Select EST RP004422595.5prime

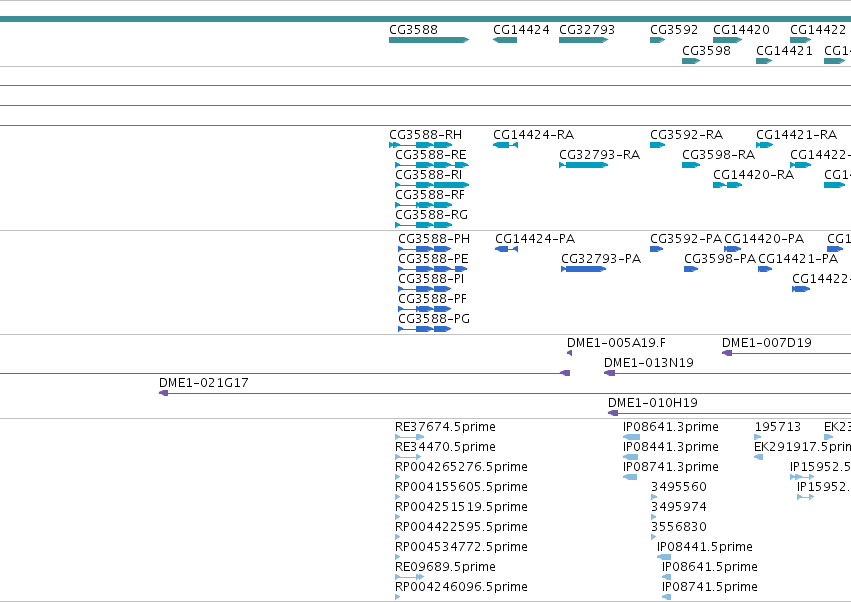tap(398, 537)
